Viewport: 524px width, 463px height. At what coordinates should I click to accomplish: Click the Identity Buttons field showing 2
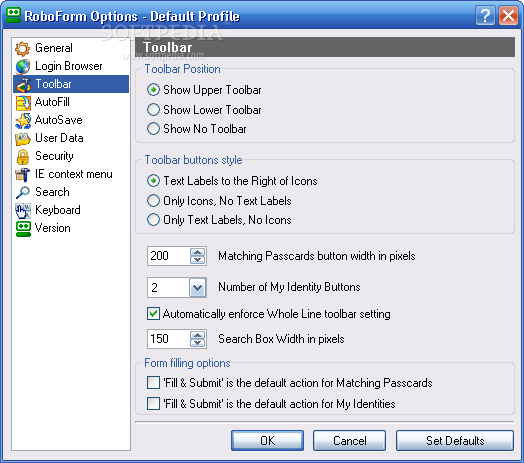click(x=168, y=287)
